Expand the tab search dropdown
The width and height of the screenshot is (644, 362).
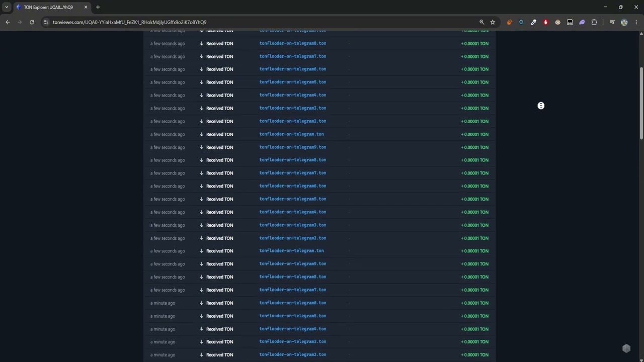[7, 7]
